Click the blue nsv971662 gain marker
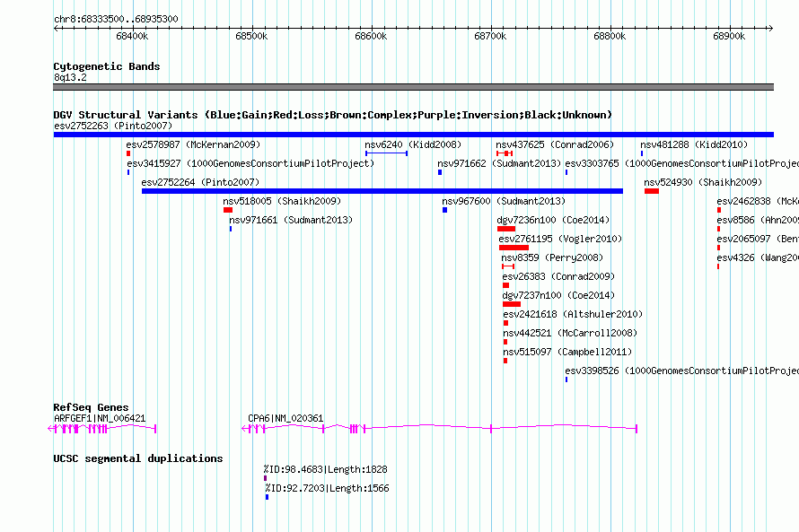799x532 pixels. 440,172
